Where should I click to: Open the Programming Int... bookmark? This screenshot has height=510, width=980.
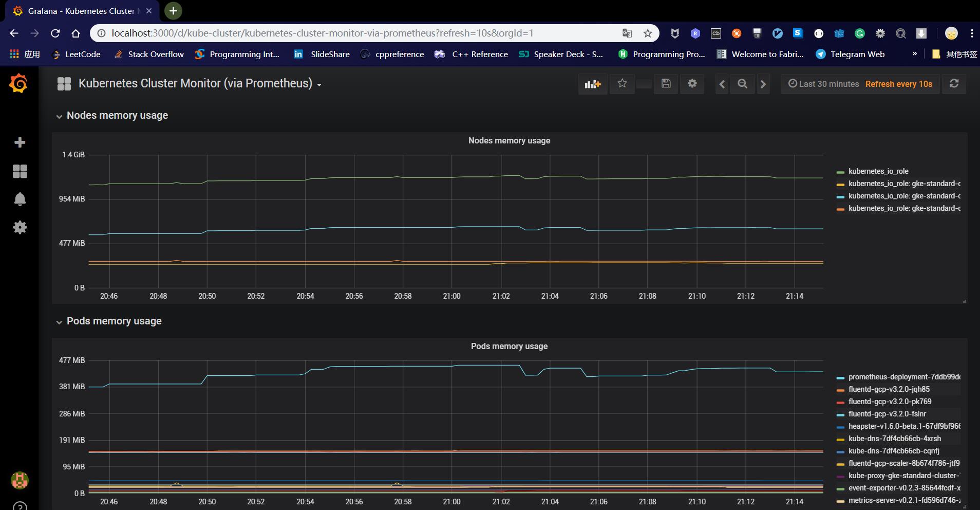click(237, 54)
